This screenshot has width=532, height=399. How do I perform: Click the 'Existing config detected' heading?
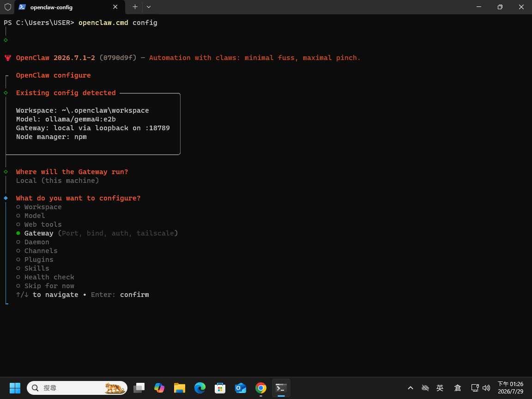click(66, 93)
